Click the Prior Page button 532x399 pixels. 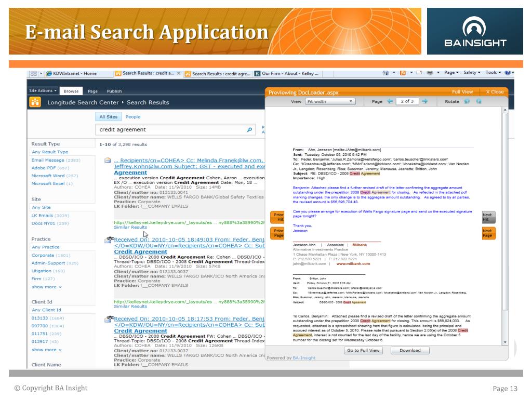pyautogui.click(x=277, y=233)
